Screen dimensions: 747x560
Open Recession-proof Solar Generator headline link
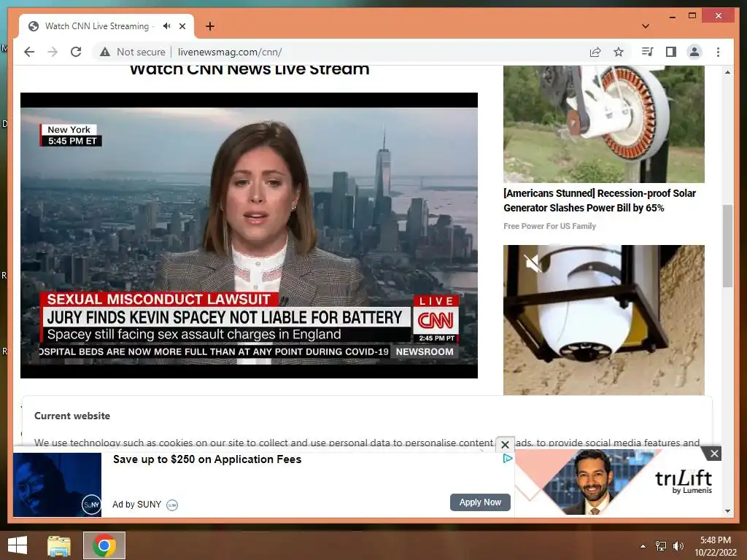(600, 201)
